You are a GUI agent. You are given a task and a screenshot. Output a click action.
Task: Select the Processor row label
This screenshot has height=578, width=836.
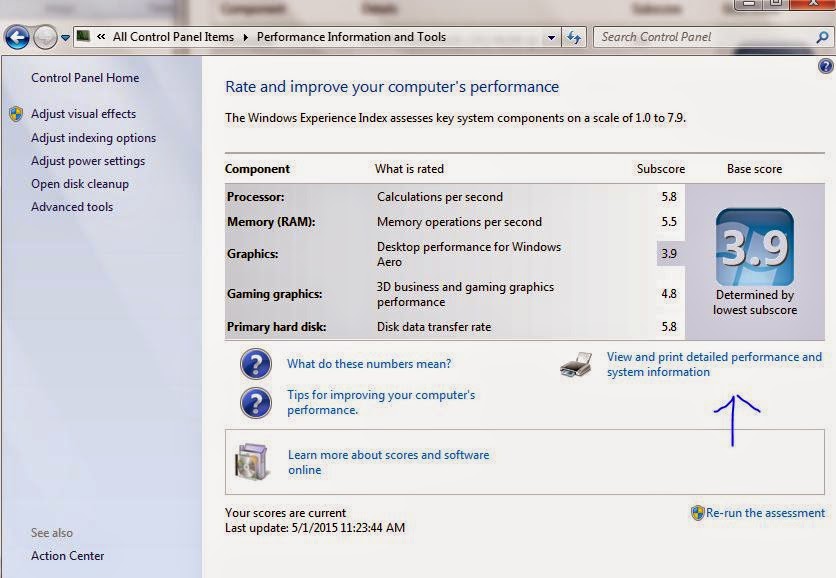(x=255, y=197)
